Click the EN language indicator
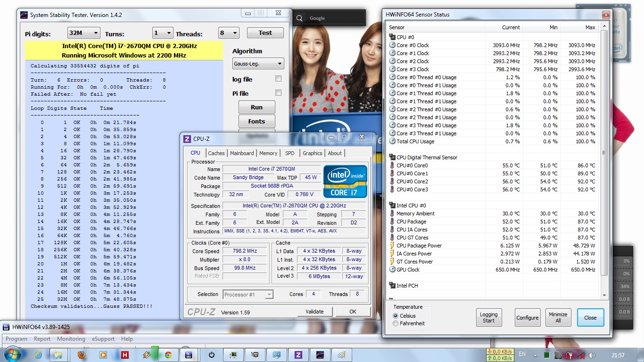Image resolution: width=644 pixels, height=362 pixels. 522,354
